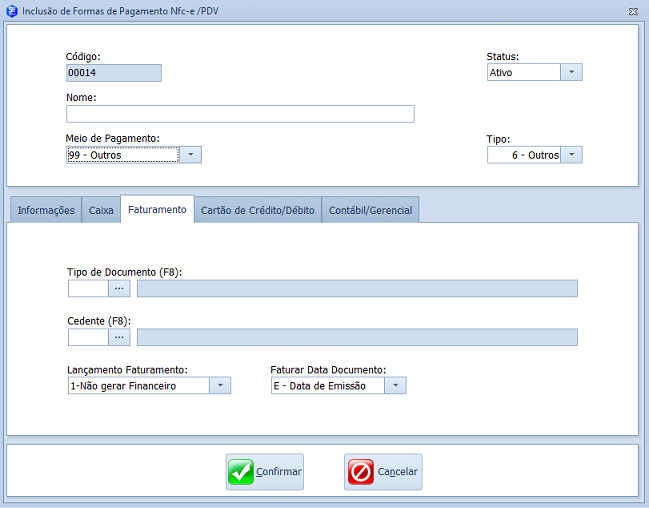Viewport: 649px width, 508px height.
Task: Click the Cedente code input box
Action: (x=88, y=337)
